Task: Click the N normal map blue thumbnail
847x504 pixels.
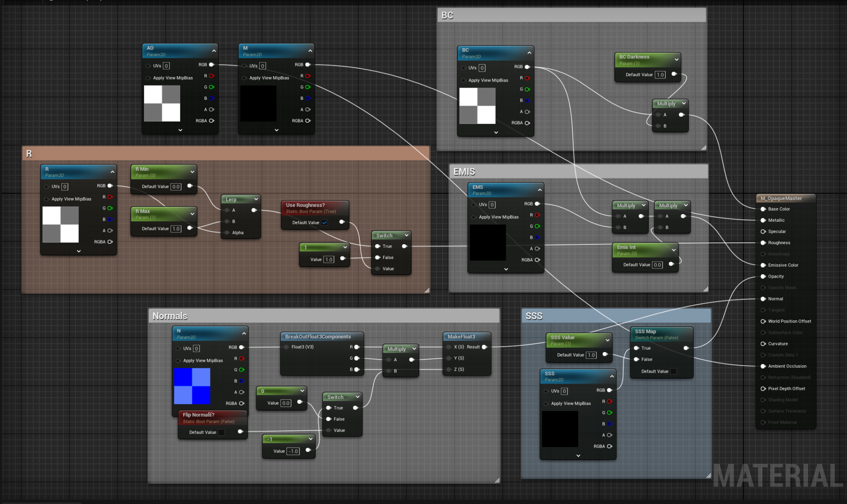Action: pyautogui.click(x=192, y=386)
